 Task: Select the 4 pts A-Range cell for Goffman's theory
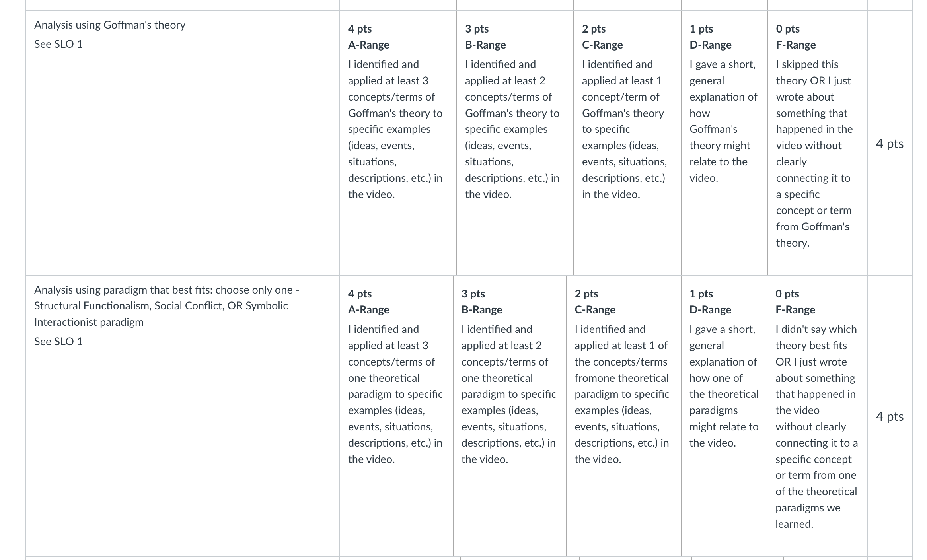pos(398,143)
